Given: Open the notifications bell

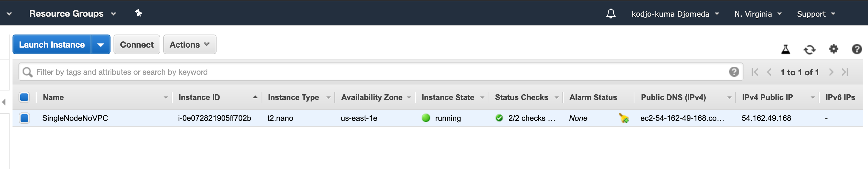Looking at the screenshot, I should 611,14.
